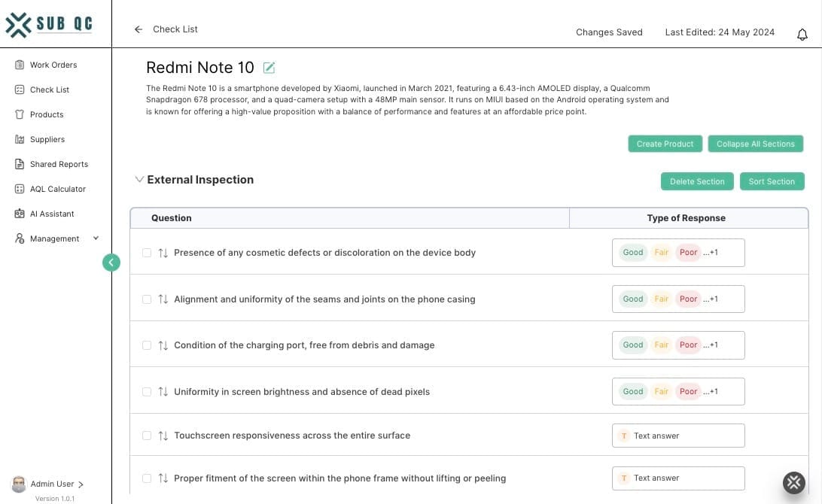Image resolution: width=822 pixels, height=504 pixels.
Task: Click the Redmi Note 10 heading
Action: (x=199, y=68)
